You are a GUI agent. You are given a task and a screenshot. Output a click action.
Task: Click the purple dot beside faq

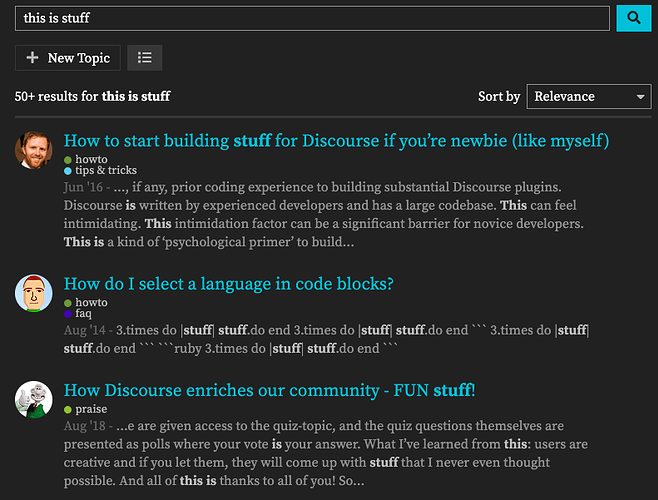(x=68, y=314)
